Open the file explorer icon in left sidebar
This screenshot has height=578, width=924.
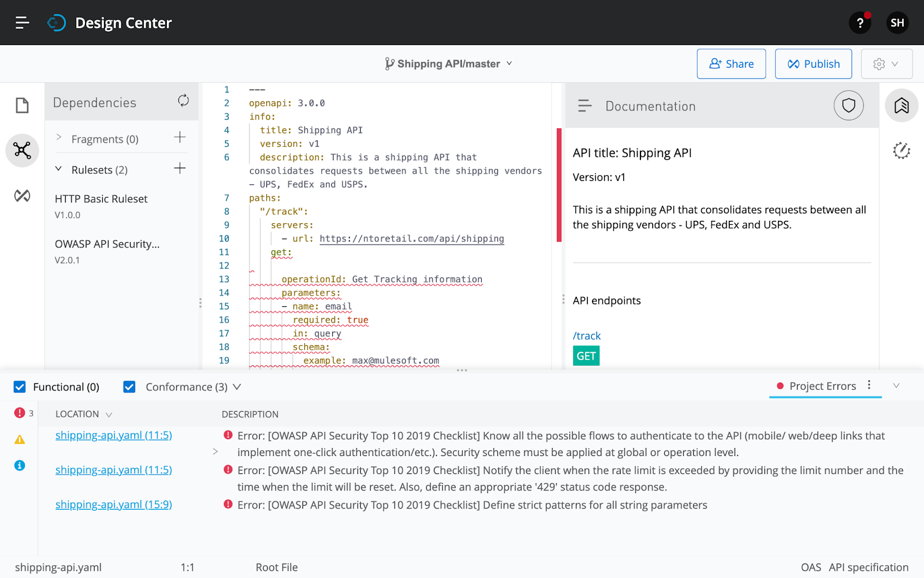click(x=22, y=105)
